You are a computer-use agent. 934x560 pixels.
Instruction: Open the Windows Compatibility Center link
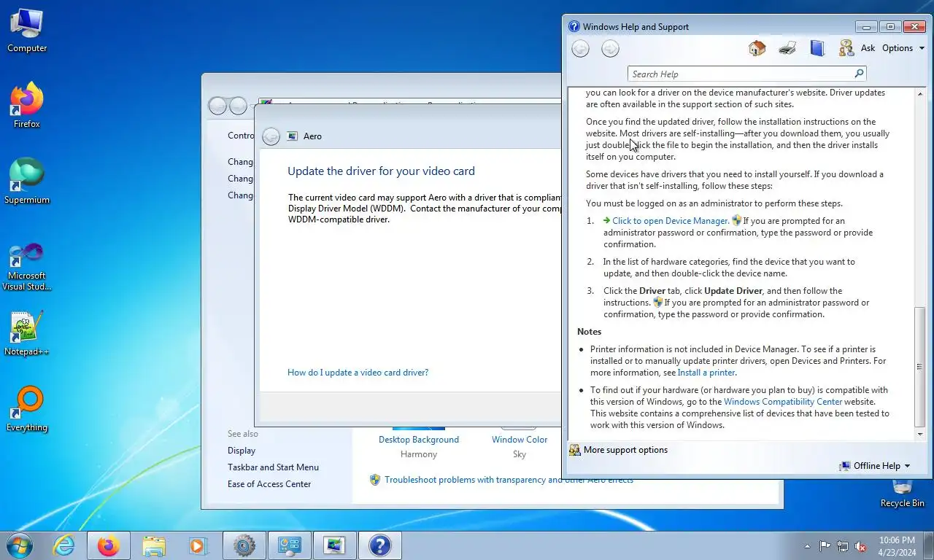point(783,402)
